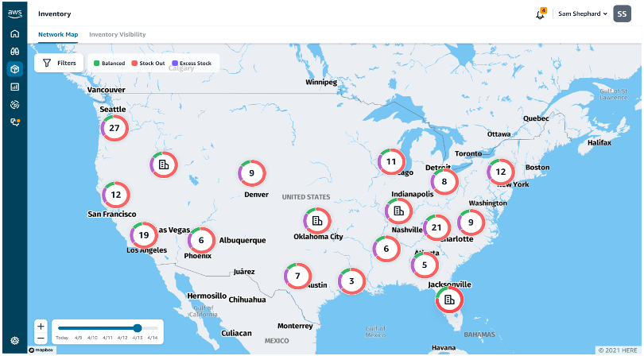Switch to the Inventory Visibility tab

(118, 34)
